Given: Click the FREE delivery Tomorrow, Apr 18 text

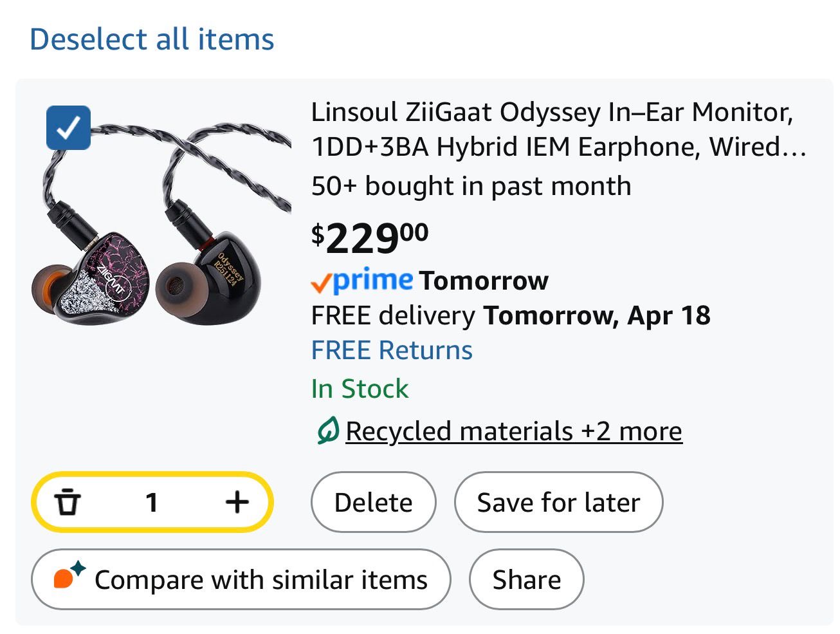Looking at the screenshot, I should (x=511, y=316).
